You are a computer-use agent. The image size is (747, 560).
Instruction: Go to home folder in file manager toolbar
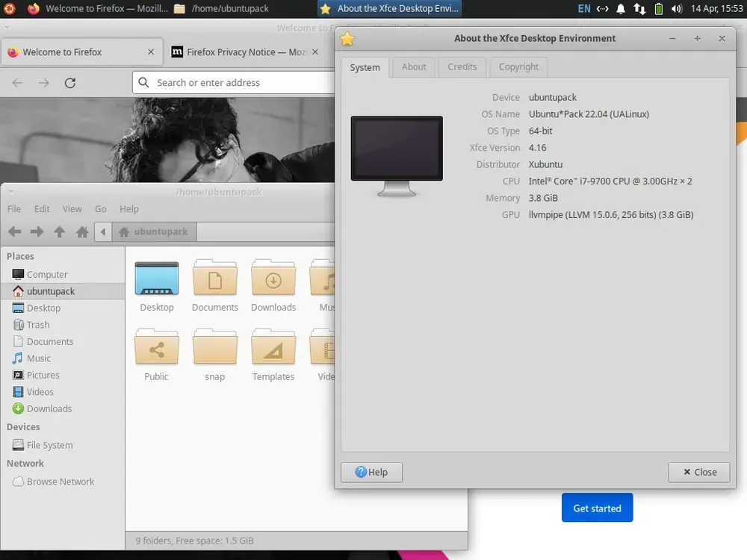pyautogui.click(x=82, y=232)
